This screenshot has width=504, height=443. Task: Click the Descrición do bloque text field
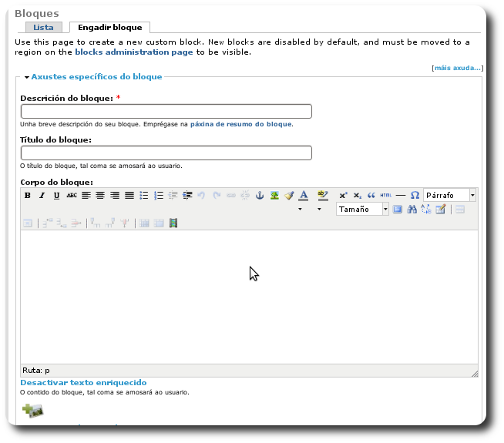166,112
